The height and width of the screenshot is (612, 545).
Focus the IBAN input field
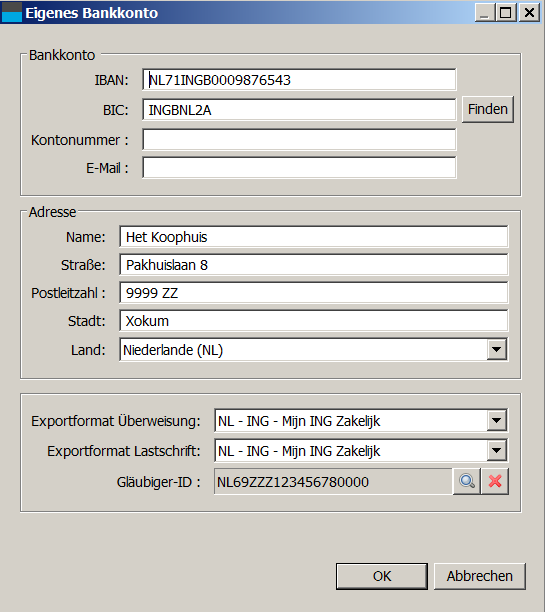(299, 80)
